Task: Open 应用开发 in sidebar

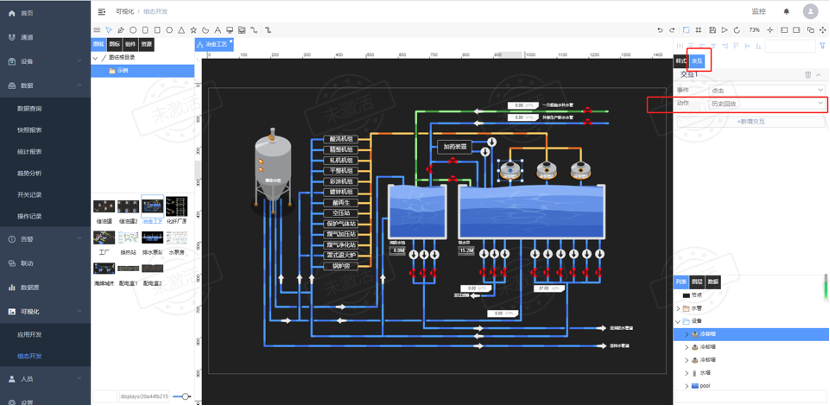Action: click(30, 335)
